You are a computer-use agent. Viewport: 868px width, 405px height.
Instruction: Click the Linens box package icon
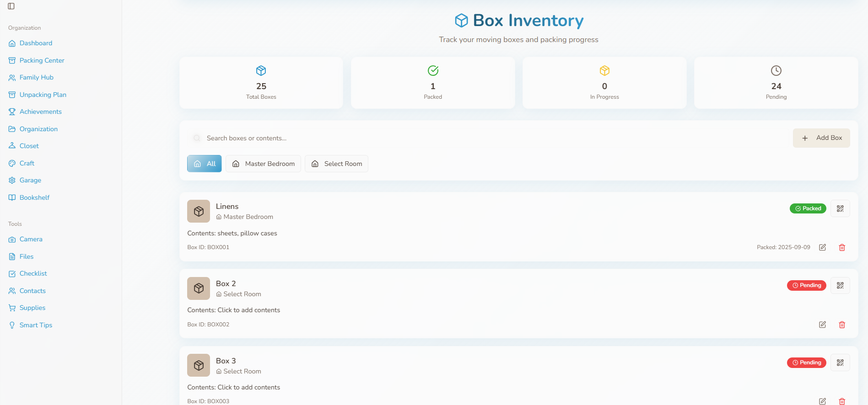tap(199, 211)
